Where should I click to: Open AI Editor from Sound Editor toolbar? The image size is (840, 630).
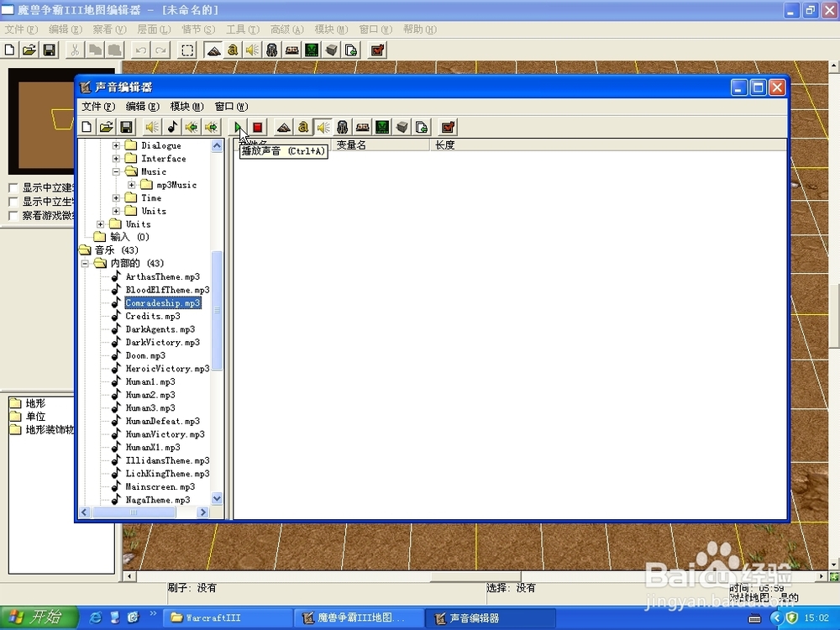382,127
